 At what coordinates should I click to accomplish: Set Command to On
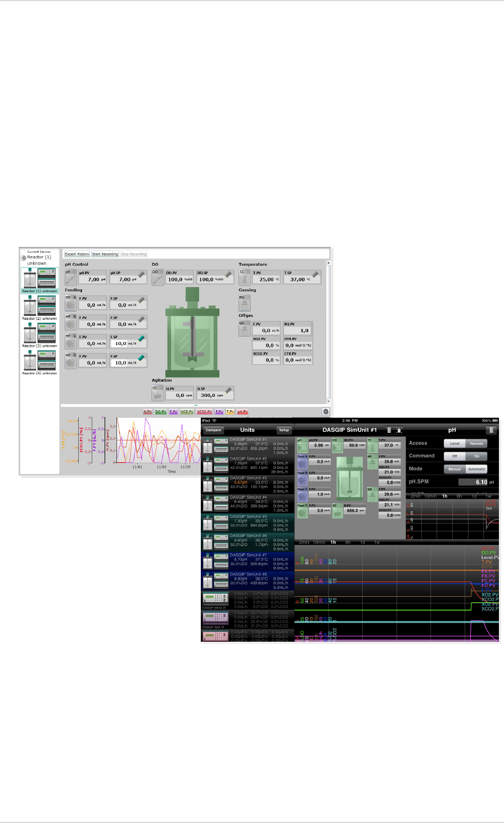476,456
